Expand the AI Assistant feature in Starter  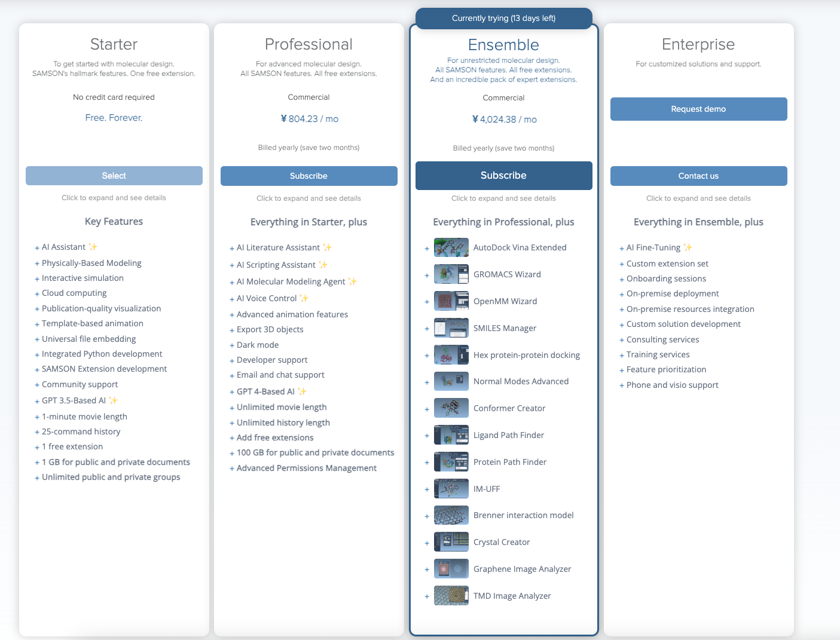point(37,247)
